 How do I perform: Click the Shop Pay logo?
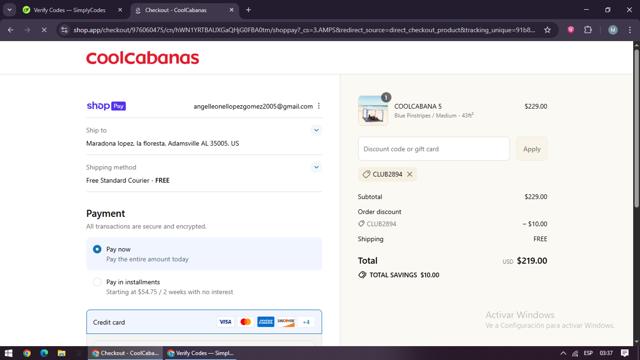click(x=106, y=106)
